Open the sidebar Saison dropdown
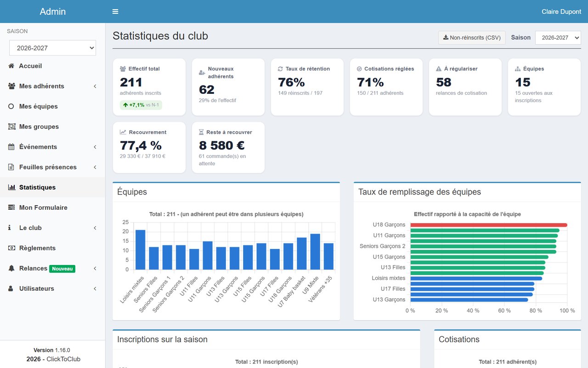 pyautogui.click(x=53, y=48)
